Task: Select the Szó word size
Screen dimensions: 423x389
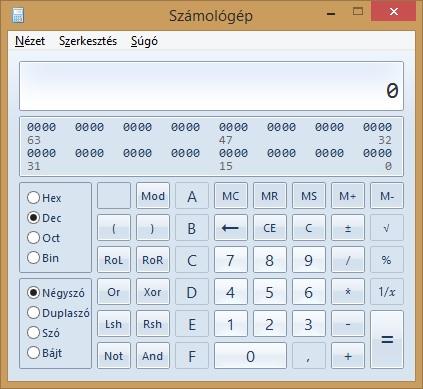Action: pyautogui.click(x=43, y=332)
